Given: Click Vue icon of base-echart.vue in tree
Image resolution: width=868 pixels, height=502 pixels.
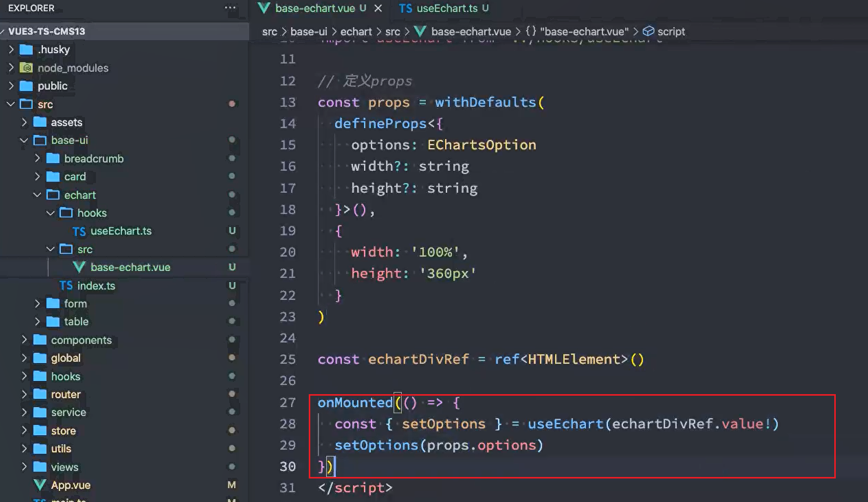Looking at the screenshot, I should [x=79, y=267].
